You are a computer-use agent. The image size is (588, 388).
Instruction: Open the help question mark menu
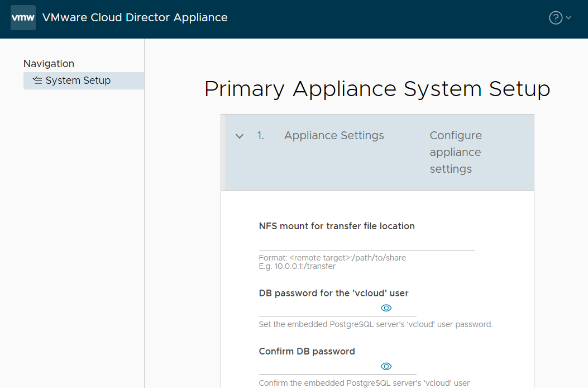(556, 18)
